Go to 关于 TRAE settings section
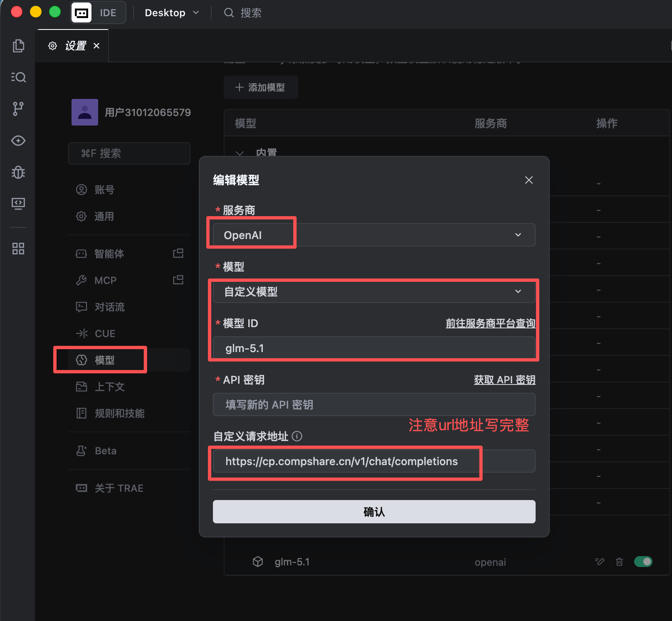Image resolution: width=672 pixels, height=621 pixels. [x=129, y=488]
